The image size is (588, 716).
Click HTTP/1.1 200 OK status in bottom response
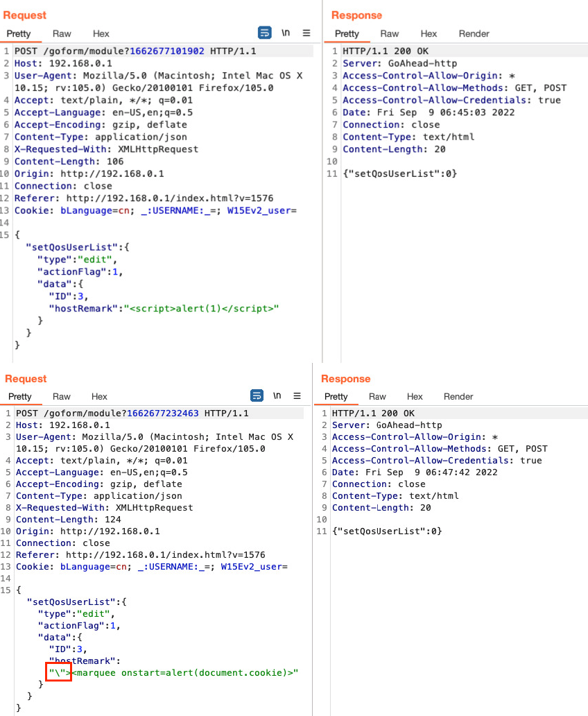tap(374, 414)
